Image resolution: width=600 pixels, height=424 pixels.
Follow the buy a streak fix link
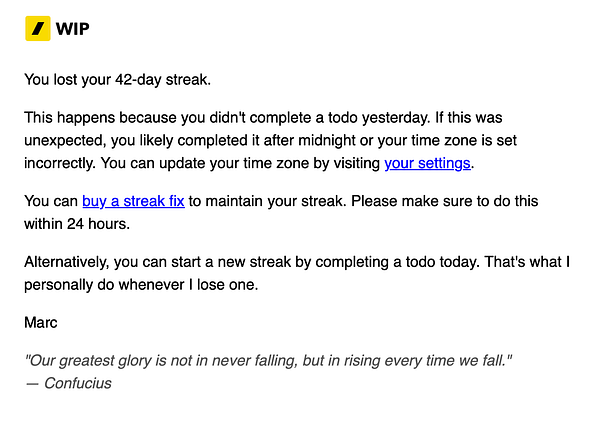coord(133,201)
